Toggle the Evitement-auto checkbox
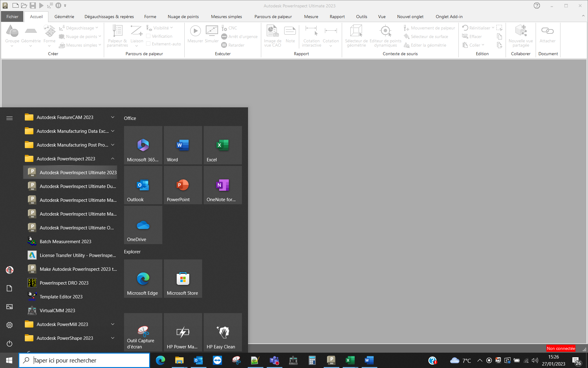 click(148, 44)
